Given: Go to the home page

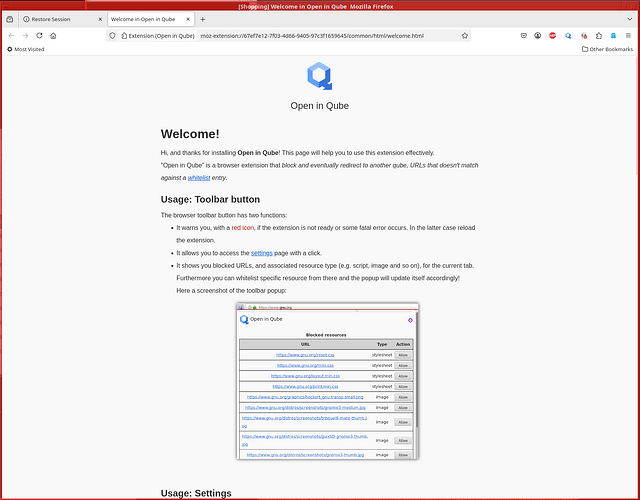Looking at the screenshot, I should click(x=53, y=36).
